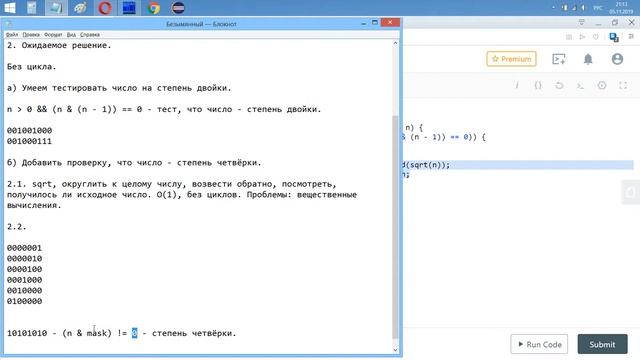This screenshot has width=640, height=360.
Task: Click Notepad's scroll-down arrow
Action: click(395, 349)
